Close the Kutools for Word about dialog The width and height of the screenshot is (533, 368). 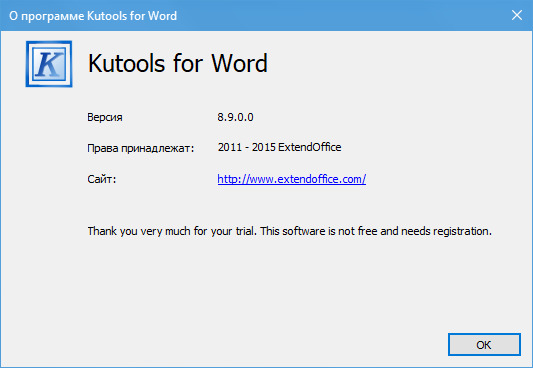[x=517, y=15]
